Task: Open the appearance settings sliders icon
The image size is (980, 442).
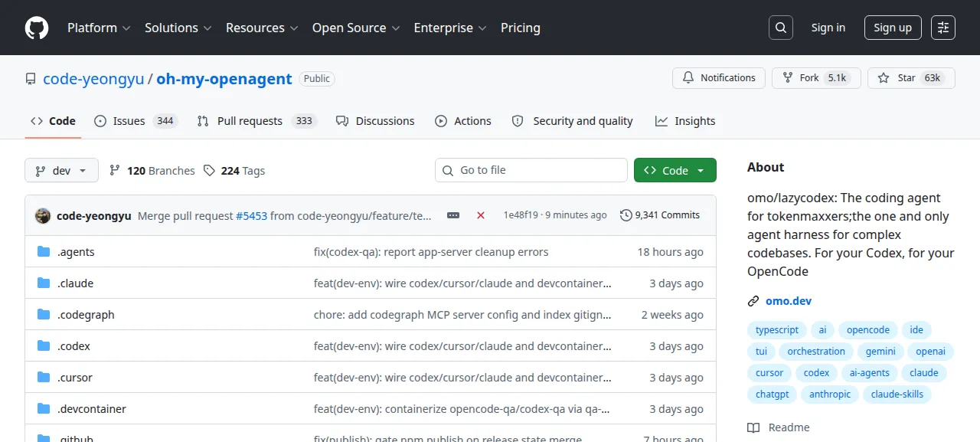Action: pyautogui.click(x=943, y=28)
